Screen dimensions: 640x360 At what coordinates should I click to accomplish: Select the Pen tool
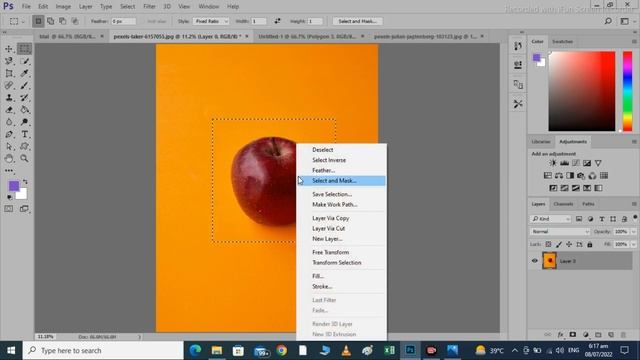tap(9, 134)
